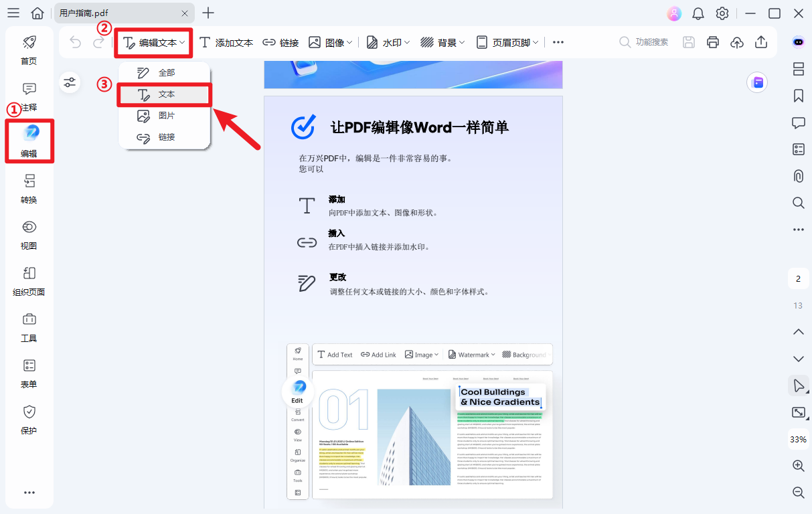Image resolution: width=812 pixels, height=514 pixels.
Task: Open 功能搜索 in the toolbar
Action: coord(644,41)
